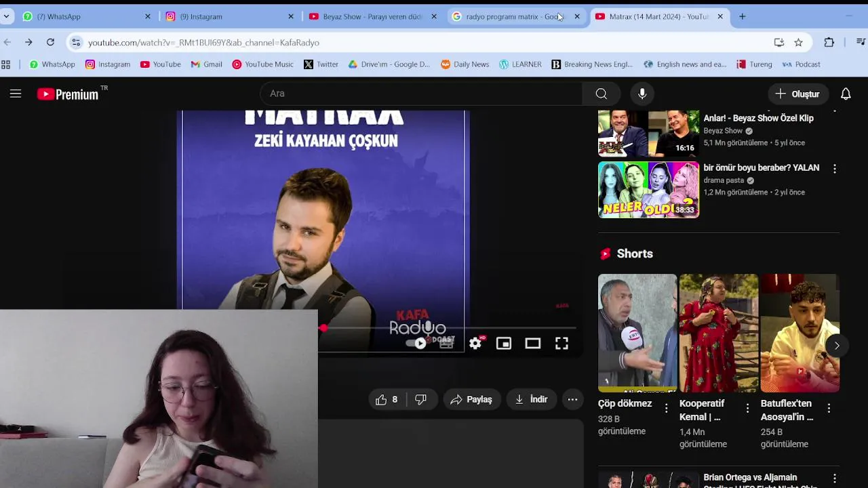Enter fullscreen mode

pyautogui.click(x=561, y=344)
